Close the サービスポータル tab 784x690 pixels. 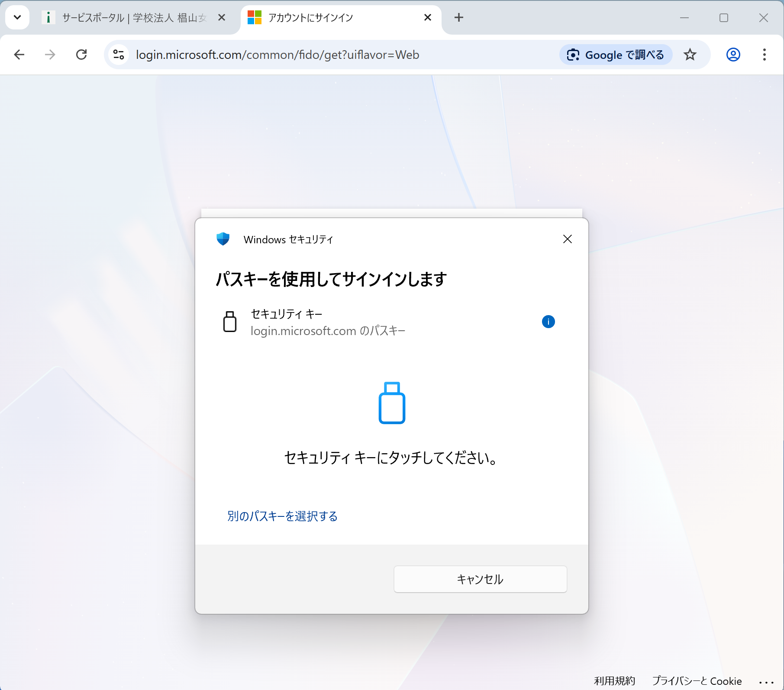(221, 17)
